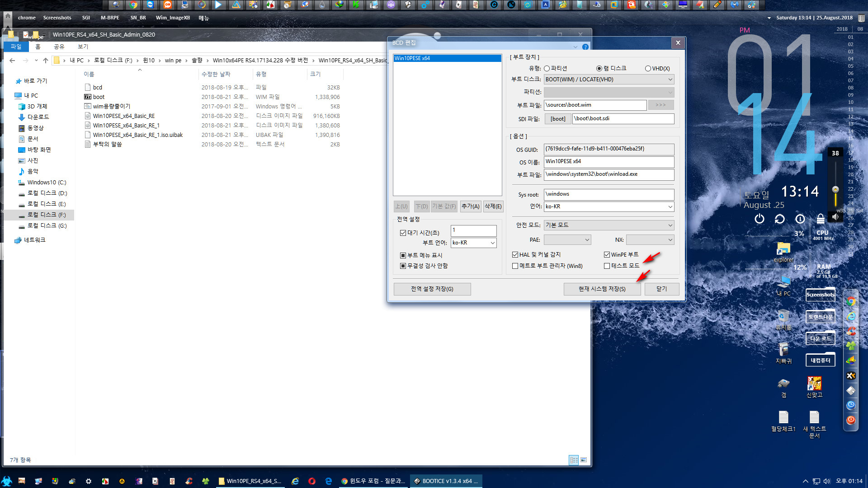Open the settings gear icon in taskbar
Viewport: 868px width, 488px height.
pyautogui.click(x=89, y=481)
